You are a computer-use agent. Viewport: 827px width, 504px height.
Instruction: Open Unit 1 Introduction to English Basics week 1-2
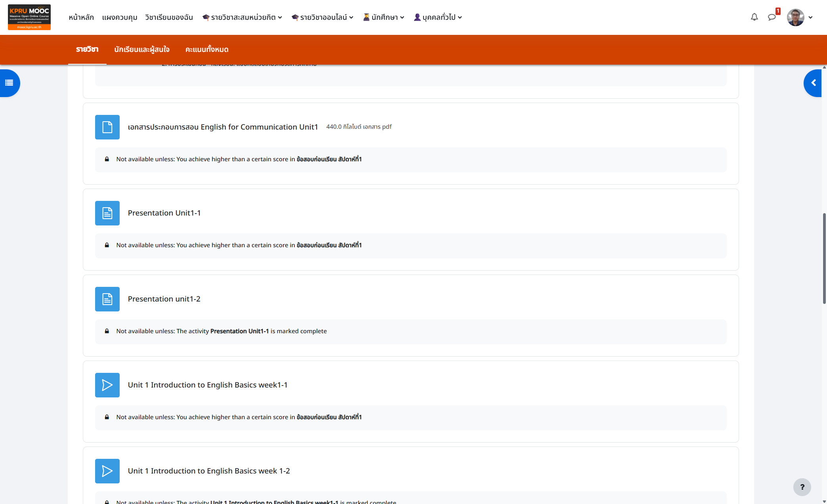[x=209, y=471]
